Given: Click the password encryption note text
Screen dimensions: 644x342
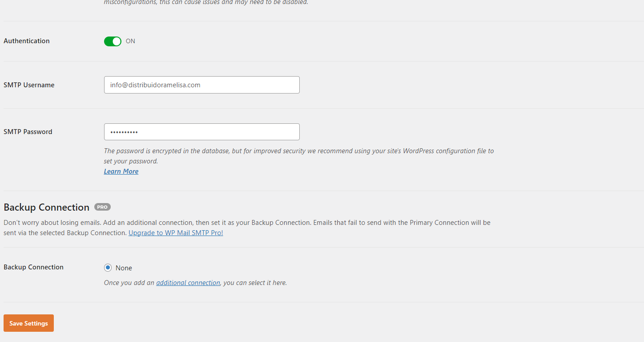Looking at the screenshot, I should click(299, 156).
